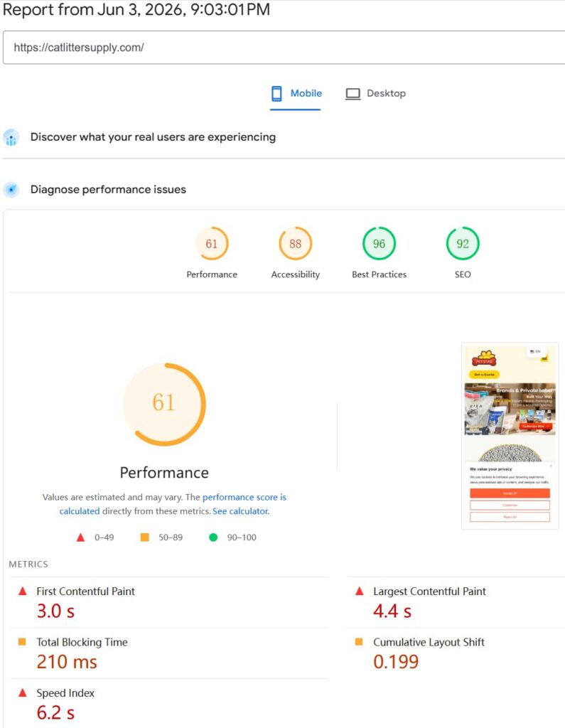Click the red triangle 0–49 legend icon
This screenshot has height=728, width=565.
click(x=80, y=537)
